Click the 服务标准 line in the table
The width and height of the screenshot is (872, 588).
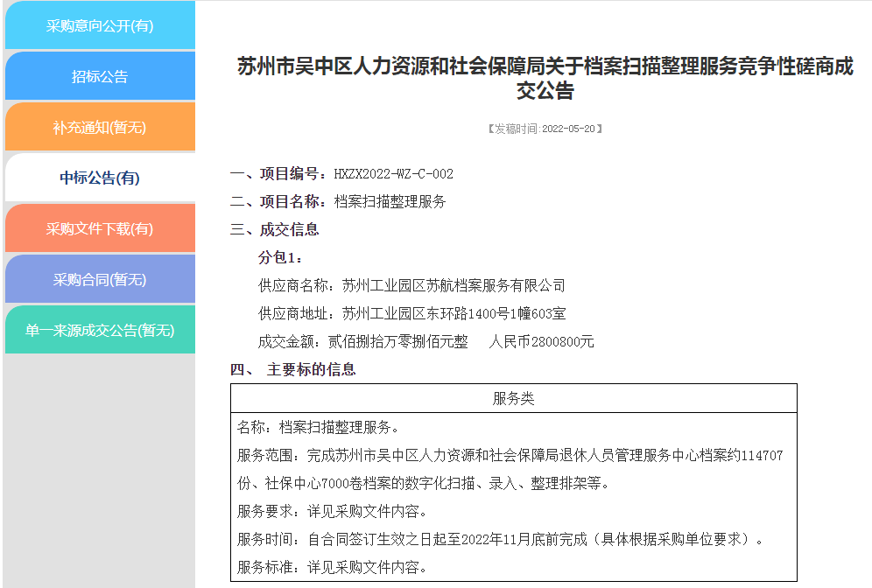(x=332, y=568)
